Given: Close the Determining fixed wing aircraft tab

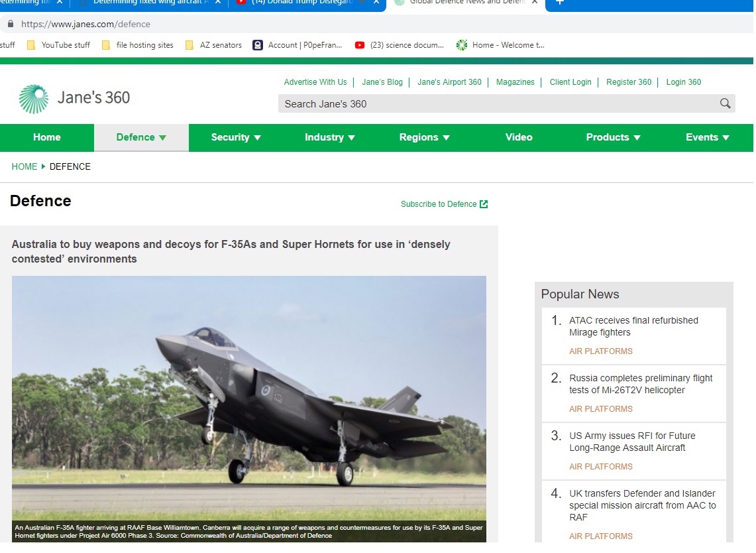Looking at the screenshot, I should tap(219, 3).
